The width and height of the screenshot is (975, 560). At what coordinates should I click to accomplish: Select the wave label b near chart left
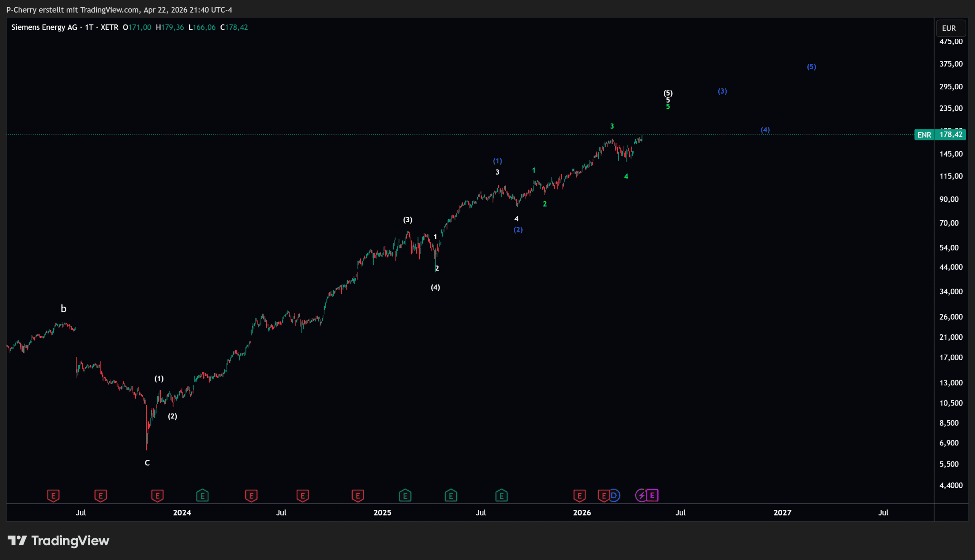click(x=64, y=309)
